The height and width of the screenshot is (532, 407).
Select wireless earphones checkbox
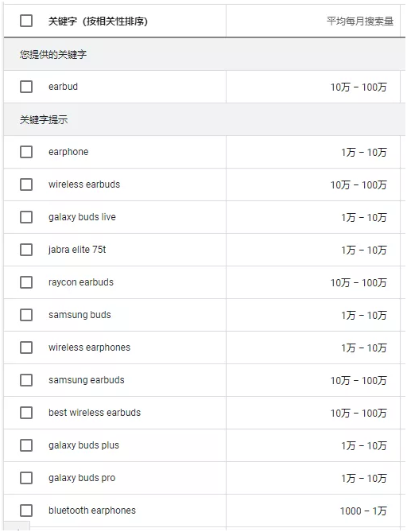[26, 347]
